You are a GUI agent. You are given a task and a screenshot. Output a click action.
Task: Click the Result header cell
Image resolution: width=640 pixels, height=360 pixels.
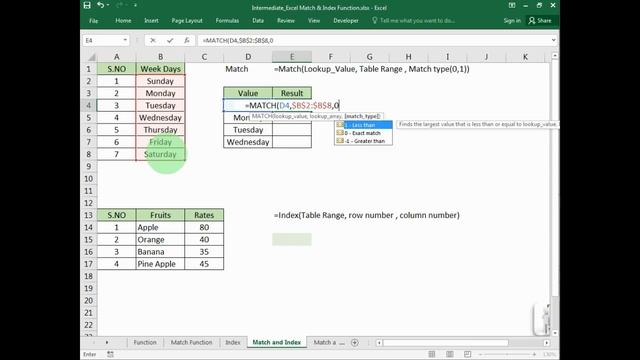pos(292,93)
